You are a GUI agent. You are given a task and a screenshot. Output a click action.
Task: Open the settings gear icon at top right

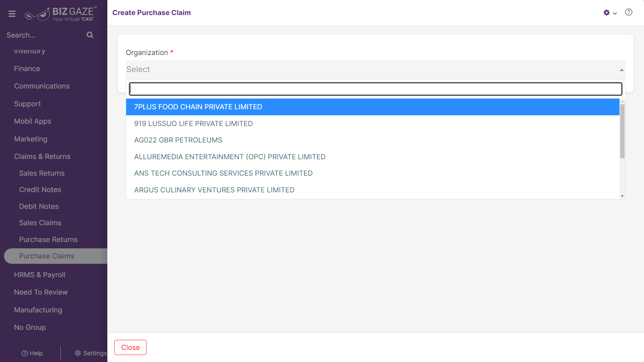tap(606, 13)
